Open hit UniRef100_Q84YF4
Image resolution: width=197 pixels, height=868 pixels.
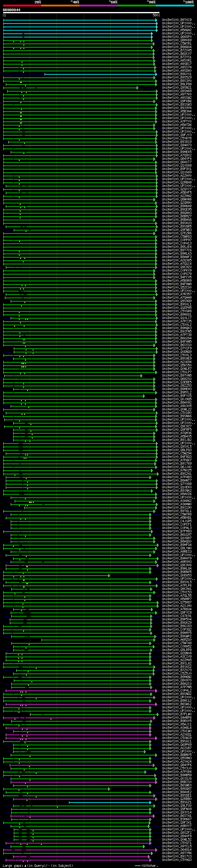click(177, 159)
